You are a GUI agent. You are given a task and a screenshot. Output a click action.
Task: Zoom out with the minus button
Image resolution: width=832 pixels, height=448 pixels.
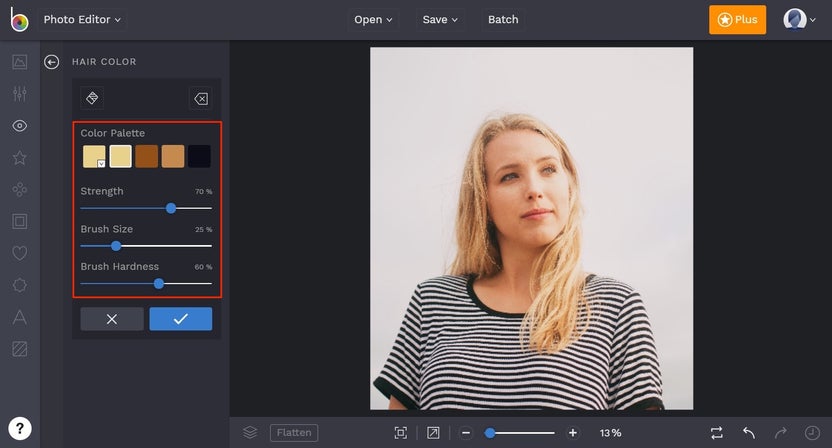(466, 433)
